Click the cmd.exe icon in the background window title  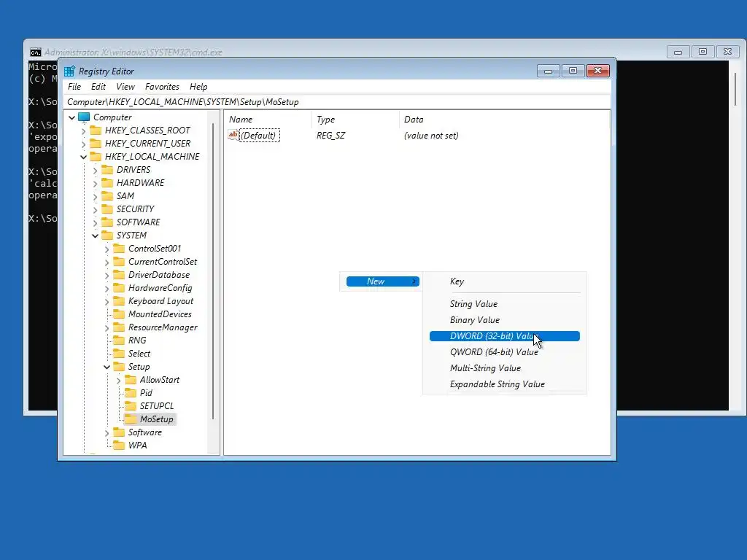tap(35, 52)
